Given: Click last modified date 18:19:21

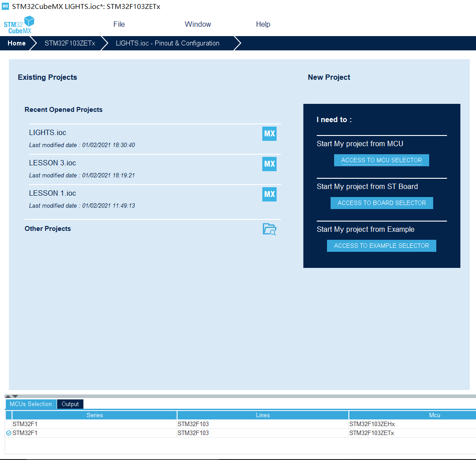Looking at the screenshot, I should [82, 175].
